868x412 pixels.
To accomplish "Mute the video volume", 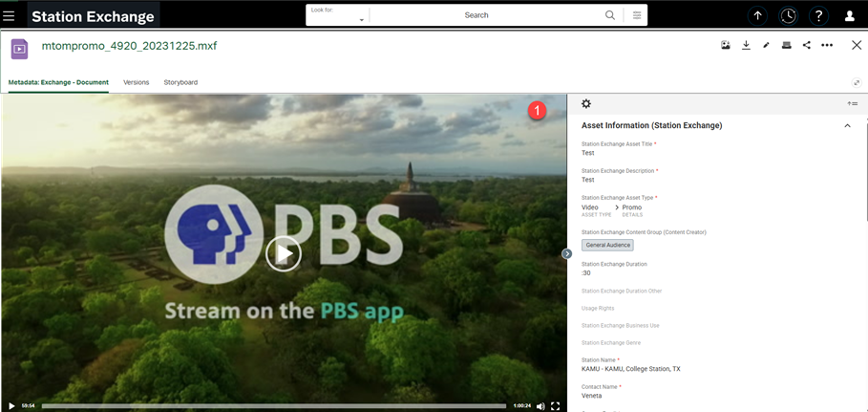I will tap(540, 406).
